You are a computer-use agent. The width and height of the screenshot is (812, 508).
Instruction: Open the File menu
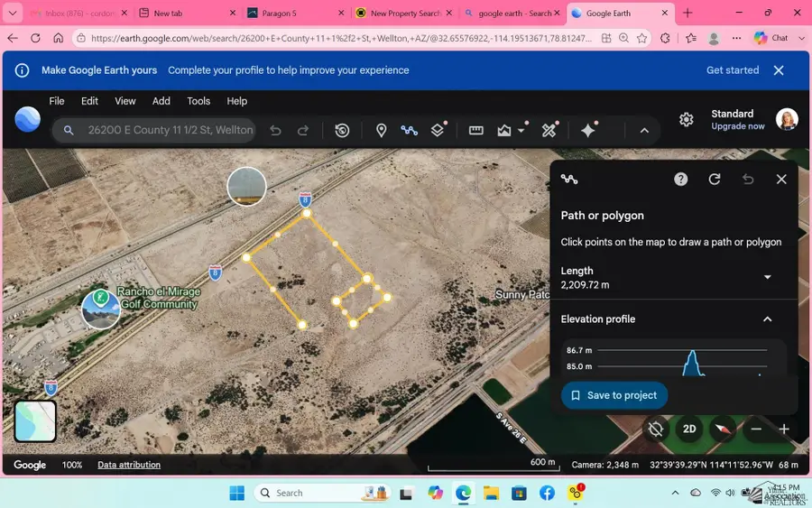tap(57, 101)
